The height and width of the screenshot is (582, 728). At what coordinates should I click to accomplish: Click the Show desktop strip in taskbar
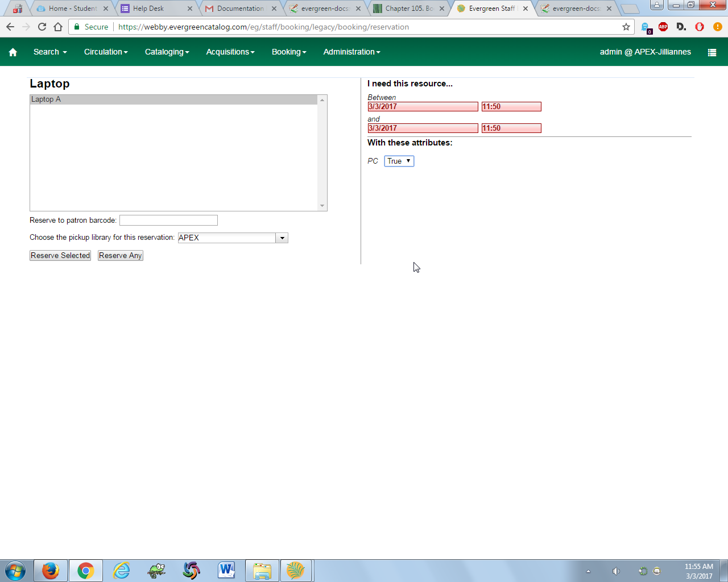click(724, 571)
